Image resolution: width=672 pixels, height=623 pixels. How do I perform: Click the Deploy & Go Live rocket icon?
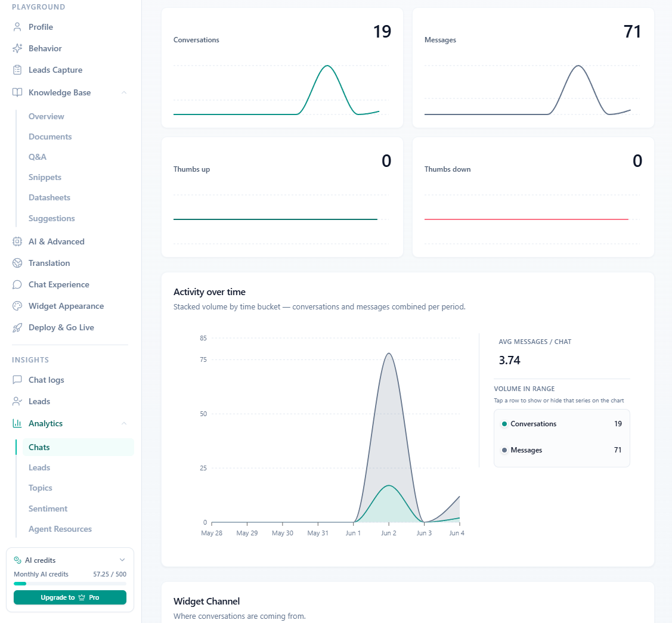coord(17,328)
